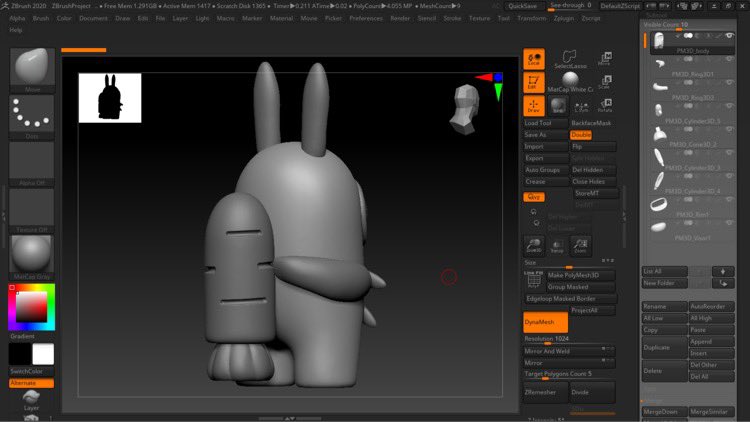Toggle visibility of PM3D_Ring3D2 subtool
Screen dimensions: 750x422
tap(729, 83)
